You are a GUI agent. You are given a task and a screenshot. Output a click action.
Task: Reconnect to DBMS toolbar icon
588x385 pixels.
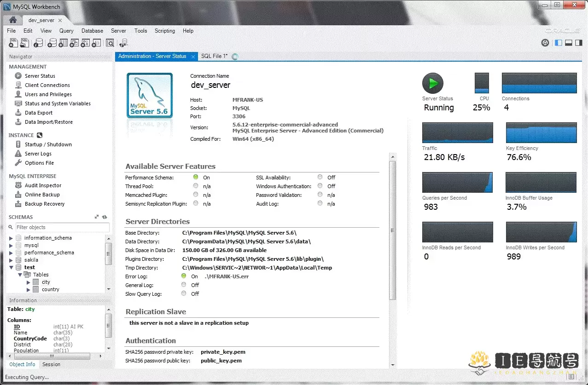123,43
